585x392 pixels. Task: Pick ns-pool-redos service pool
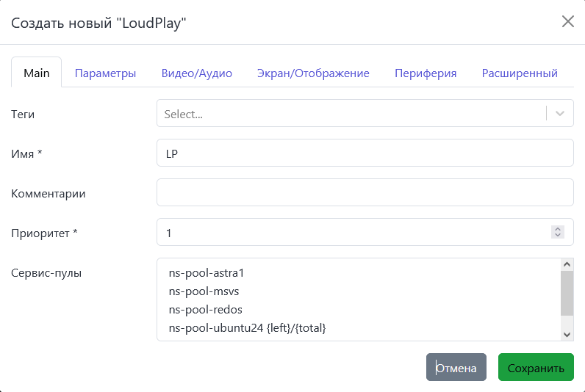coord(205,310)
